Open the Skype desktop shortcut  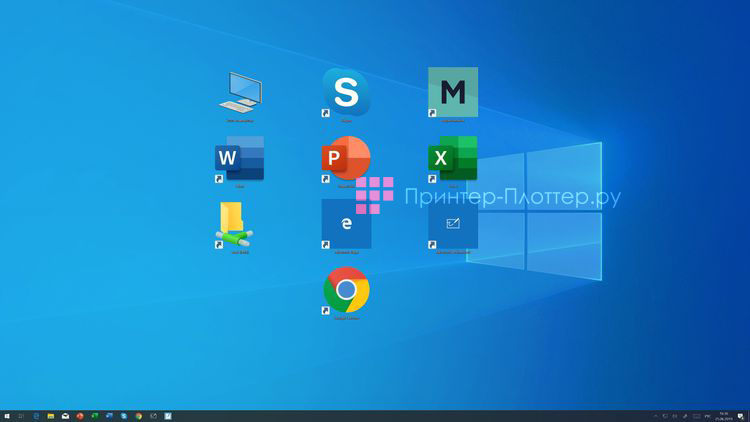click(x=346, y=92)
